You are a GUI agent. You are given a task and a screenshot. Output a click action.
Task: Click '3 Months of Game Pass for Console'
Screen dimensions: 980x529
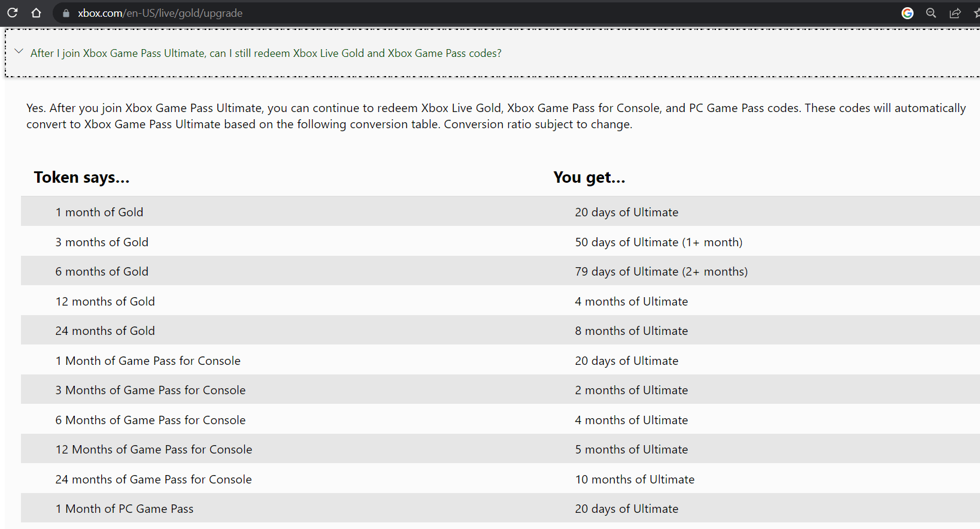tap(150, 390)
